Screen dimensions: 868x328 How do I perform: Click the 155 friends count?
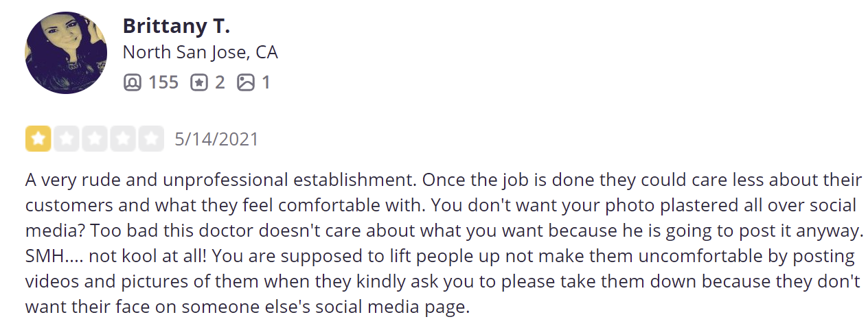tap(163, 83)
